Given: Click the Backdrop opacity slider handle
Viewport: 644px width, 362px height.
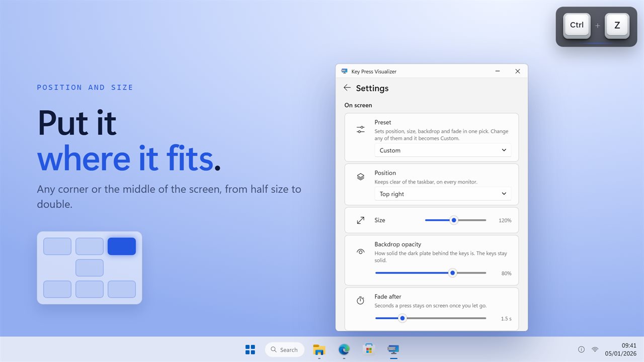Looking at the screenshot, I should click(x=452, y=273).
